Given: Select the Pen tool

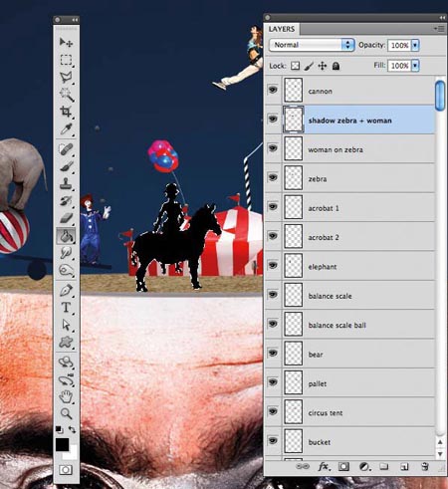Looking at the screenshot, I should tap(66, 291).
